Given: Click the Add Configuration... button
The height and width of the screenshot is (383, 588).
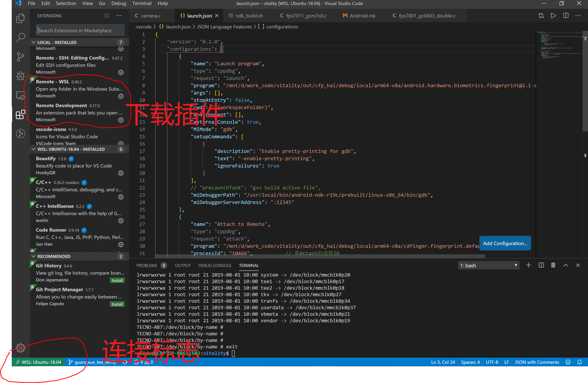Looking at the screenshot, I should (505, 243).
